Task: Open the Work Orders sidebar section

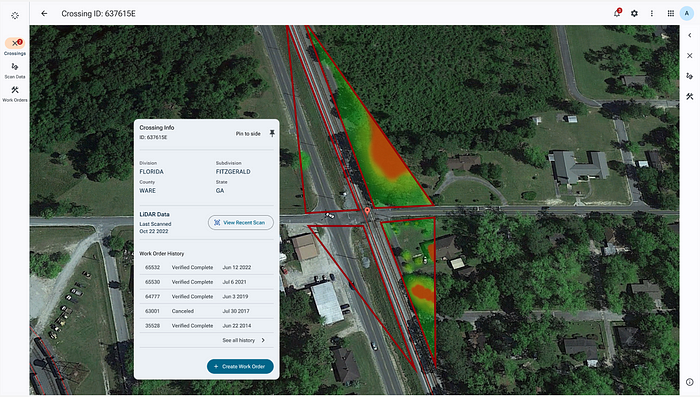Action: pyautogui.click(x=15, y=94)
